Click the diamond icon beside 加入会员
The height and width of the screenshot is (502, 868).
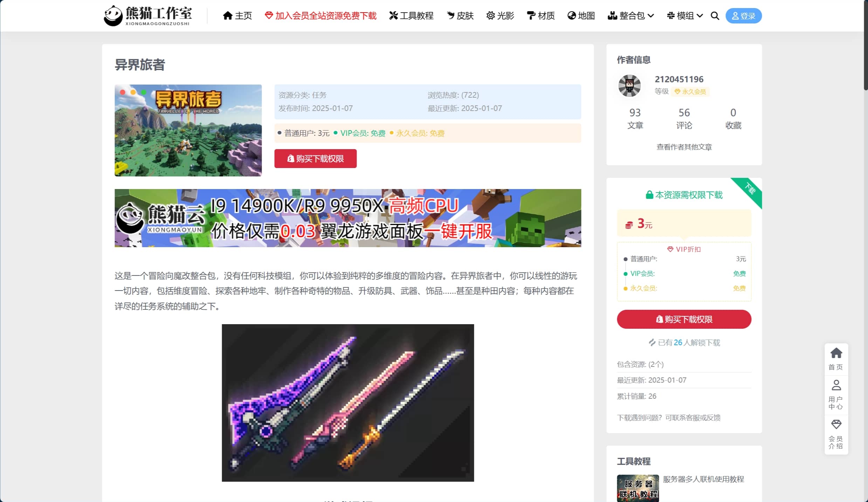pos(269,15)
